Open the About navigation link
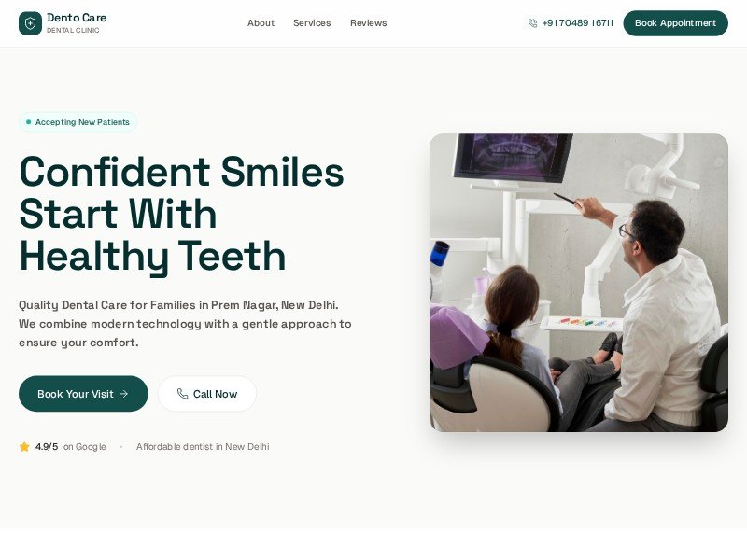 261,22
